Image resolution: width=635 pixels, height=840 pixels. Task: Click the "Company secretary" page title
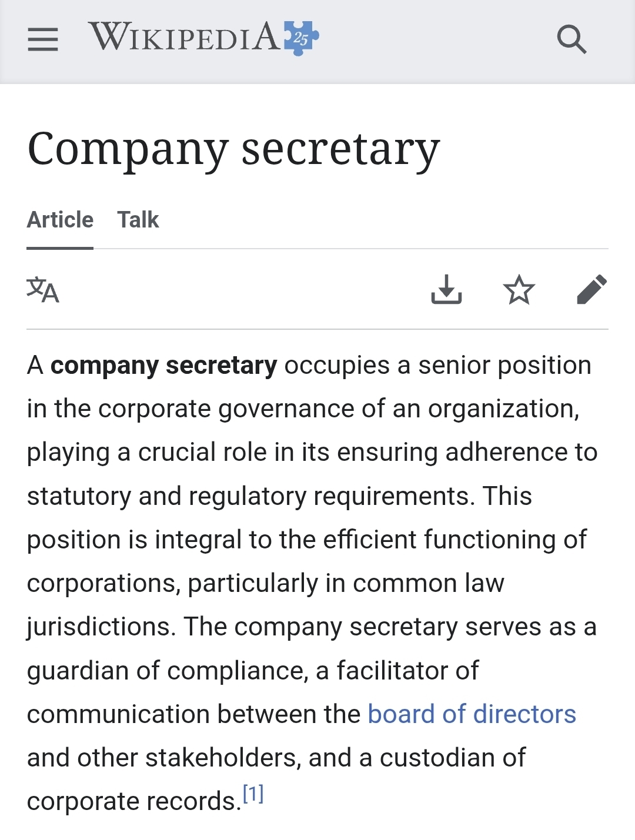pos(233,149)
